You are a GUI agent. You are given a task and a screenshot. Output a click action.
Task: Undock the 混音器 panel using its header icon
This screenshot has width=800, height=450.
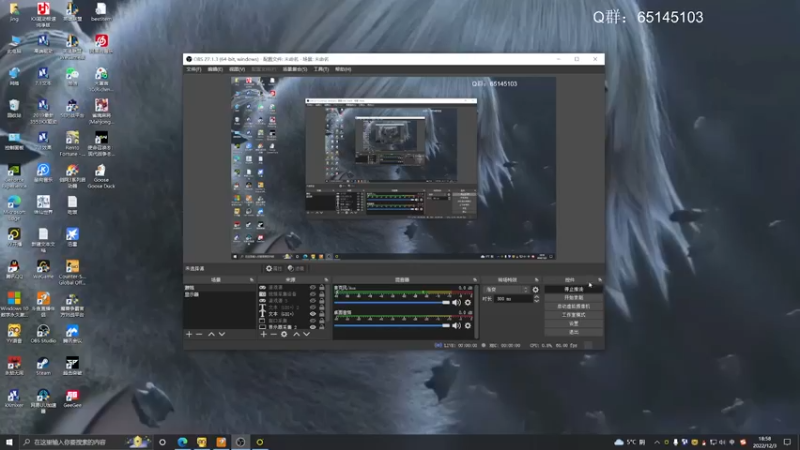475,280
